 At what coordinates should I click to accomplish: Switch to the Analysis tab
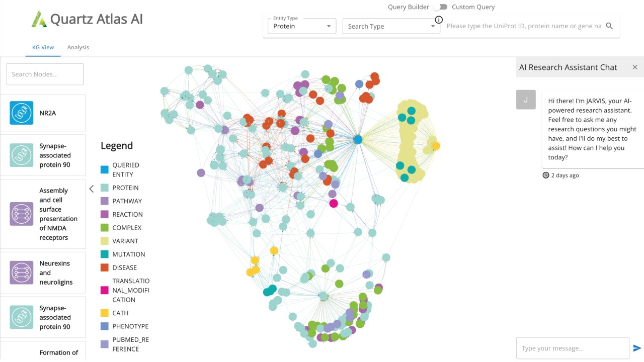click(x=78, y=47)
